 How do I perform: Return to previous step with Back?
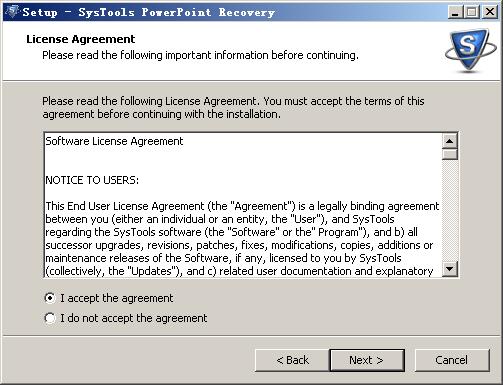[x=292, y=360]
